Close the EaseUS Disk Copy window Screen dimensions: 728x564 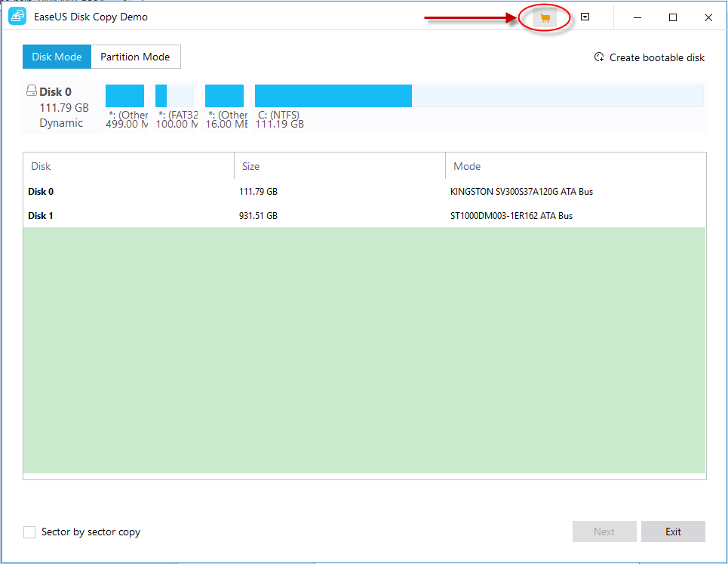(x=708, y=17)
